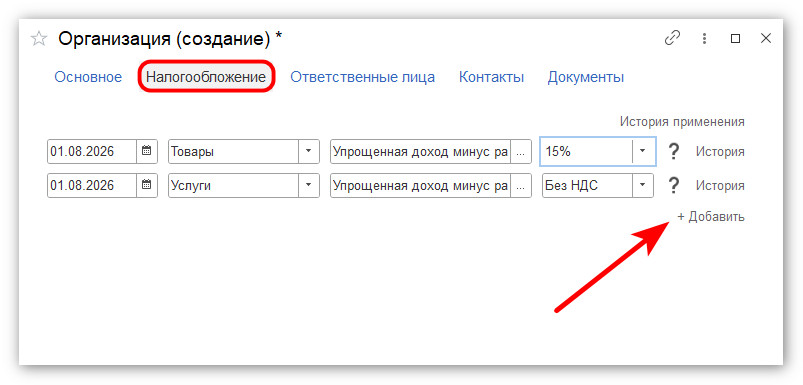The image size is (803, 385).
Task: Select Налогообложение tab
Action: click(206, 77)
